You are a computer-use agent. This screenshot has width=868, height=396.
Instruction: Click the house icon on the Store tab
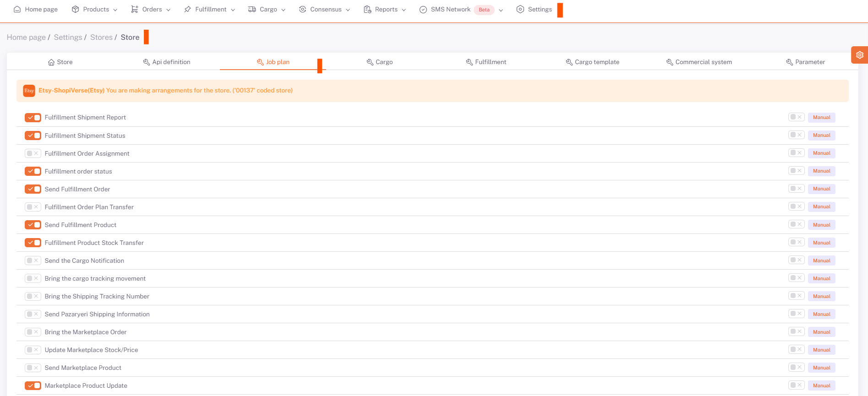[x=51, y=62]
